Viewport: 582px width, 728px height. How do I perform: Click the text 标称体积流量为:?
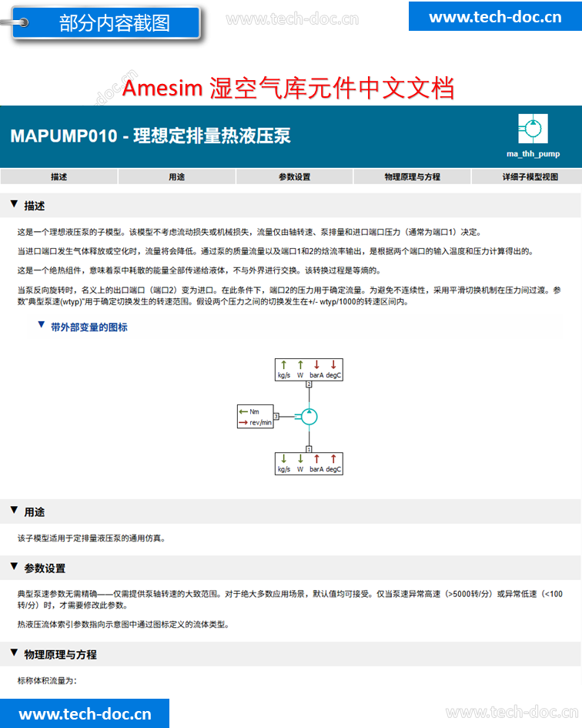click(47, 681)
